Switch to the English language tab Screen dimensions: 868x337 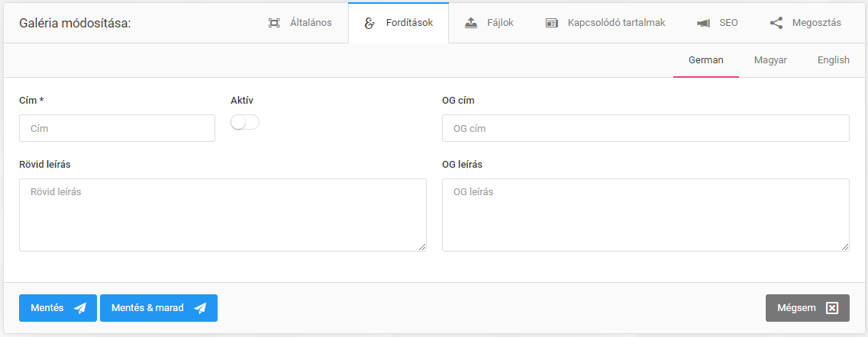click(833, 60)
